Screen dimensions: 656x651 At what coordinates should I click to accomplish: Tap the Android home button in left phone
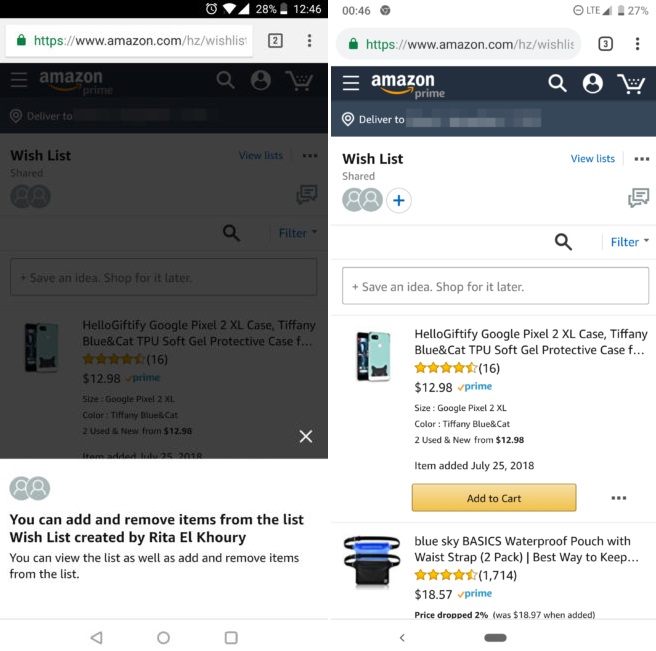pos(163,638)
